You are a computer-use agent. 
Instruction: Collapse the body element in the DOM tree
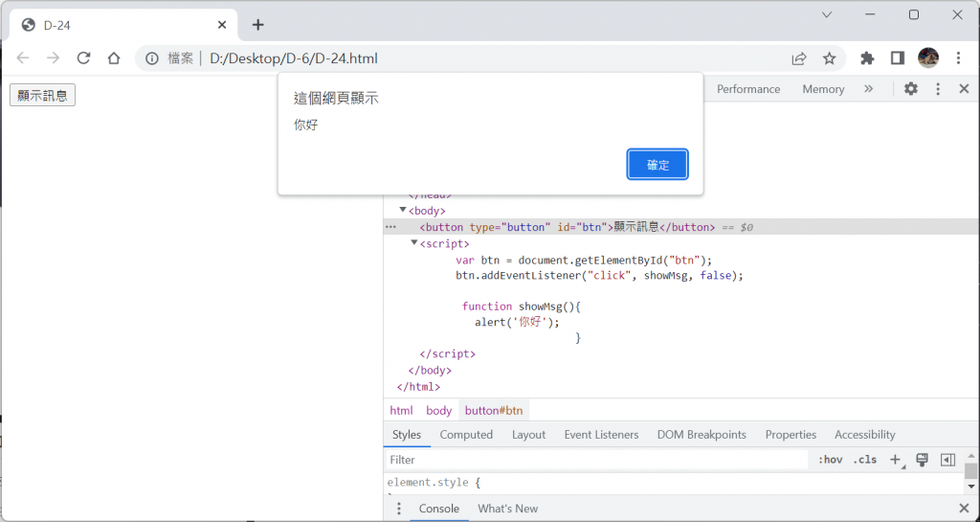pos(403,210)
